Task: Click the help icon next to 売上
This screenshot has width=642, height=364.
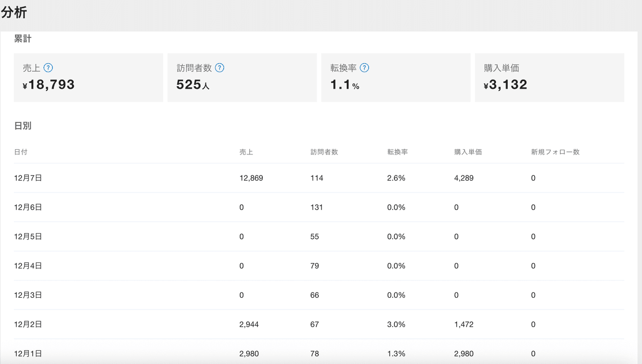Action: point(48,68)
